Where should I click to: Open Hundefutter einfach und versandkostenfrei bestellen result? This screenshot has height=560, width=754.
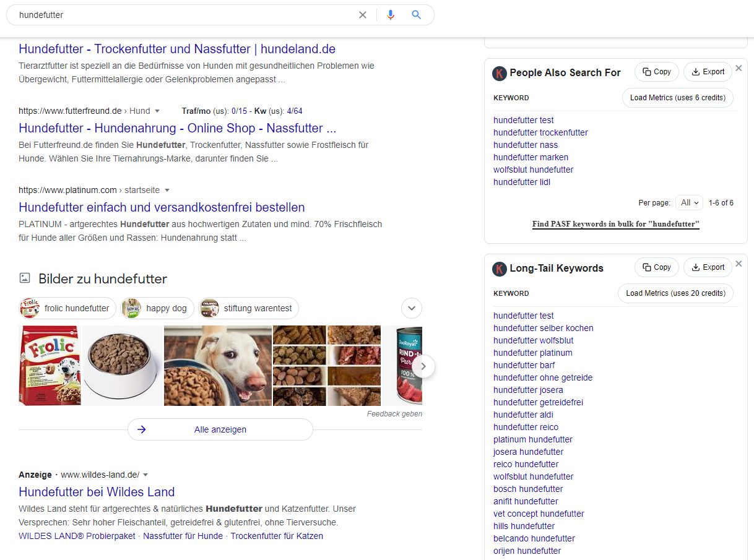[x=162, y=207]
